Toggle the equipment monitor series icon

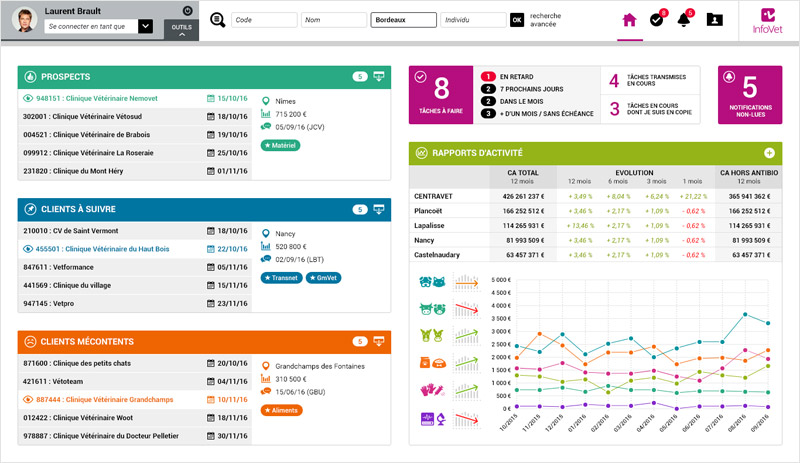433,419
